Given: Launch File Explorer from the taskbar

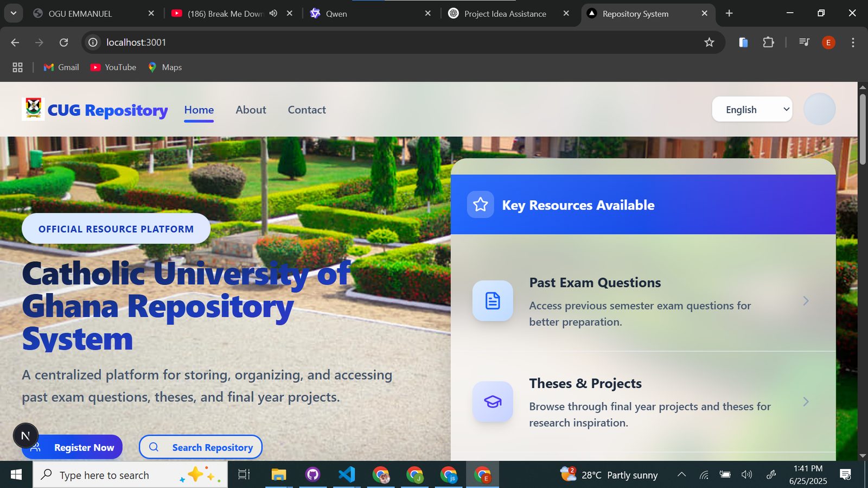Looking at the screenshot, I should pos(278,475).
